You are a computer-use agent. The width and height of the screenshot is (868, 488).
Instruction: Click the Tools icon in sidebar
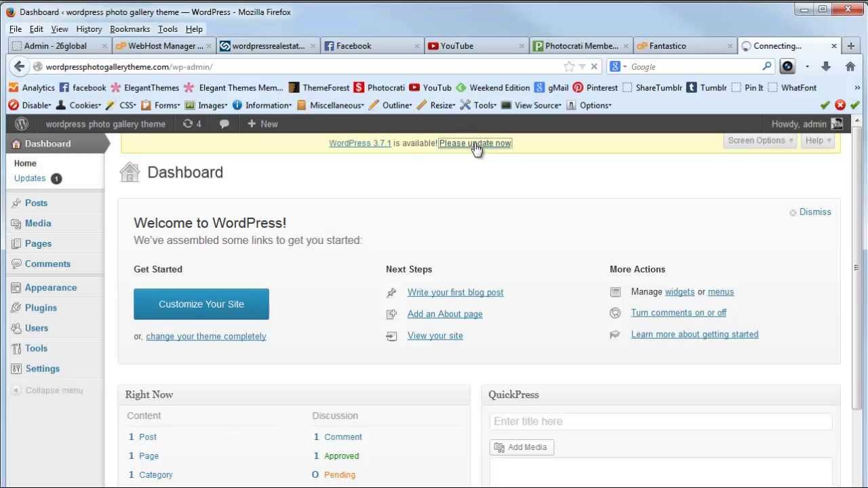16,348
